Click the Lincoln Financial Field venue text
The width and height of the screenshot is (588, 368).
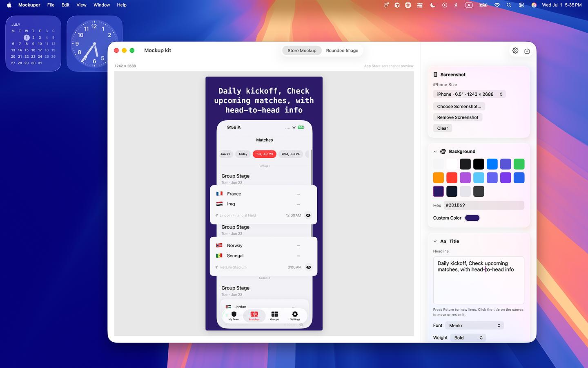coord(238,215)
